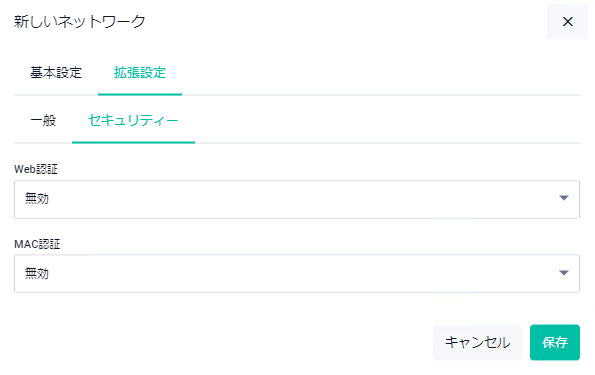Viewport: 595px width, 375px height.
Task: Select the 拡張設定 tab
Action: (140, 72)
